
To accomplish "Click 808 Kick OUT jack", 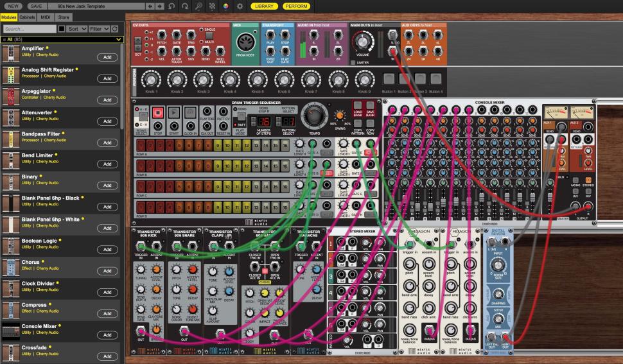I will tap(141, 331).
